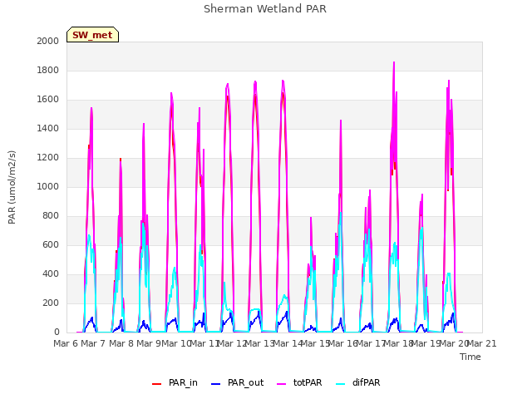
Task: Click the y-axis tick 0
Action: click(57, 332)
